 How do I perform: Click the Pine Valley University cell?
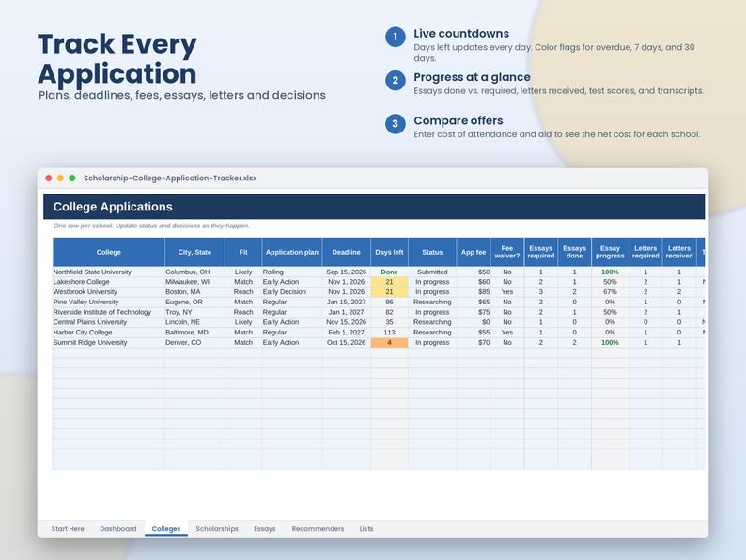pyautogui.click(x=108, y=303)
